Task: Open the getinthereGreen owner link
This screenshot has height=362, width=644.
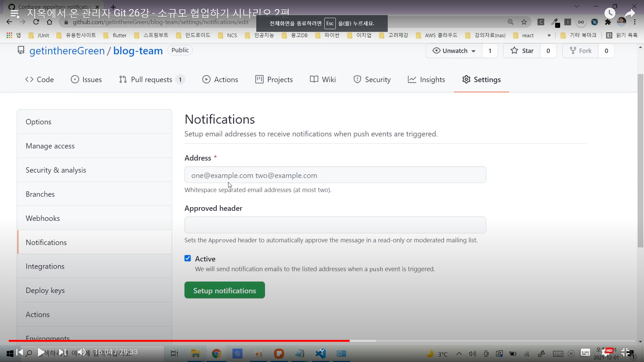Action: 67,51
